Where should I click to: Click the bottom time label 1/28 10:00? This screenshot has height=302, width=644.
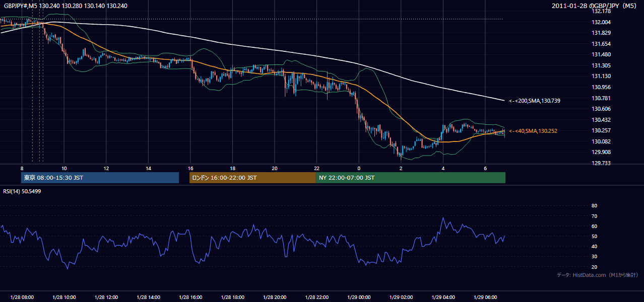(64, 297)
